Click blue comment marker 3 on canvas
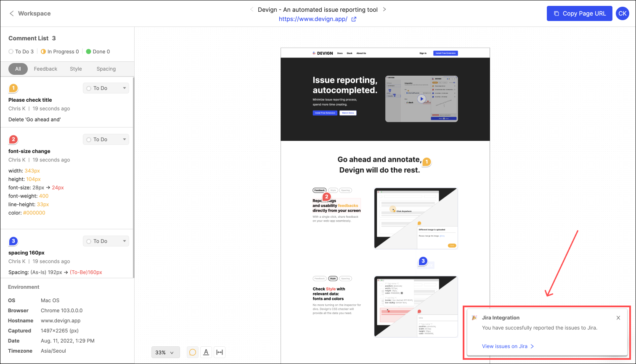Screen dimensions: 636x364 point(423,261)
